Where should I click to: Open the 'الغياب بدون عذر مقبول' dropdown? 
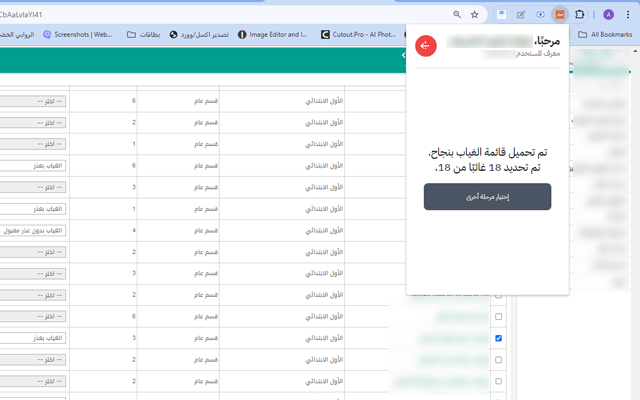[x=33, y=230]
